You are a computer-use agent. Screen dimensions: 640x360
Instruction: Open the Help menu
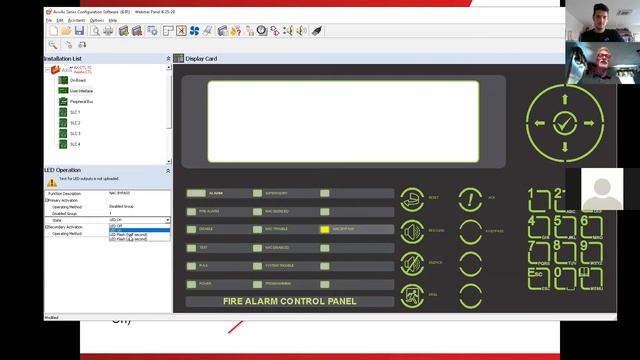(113, 20)
